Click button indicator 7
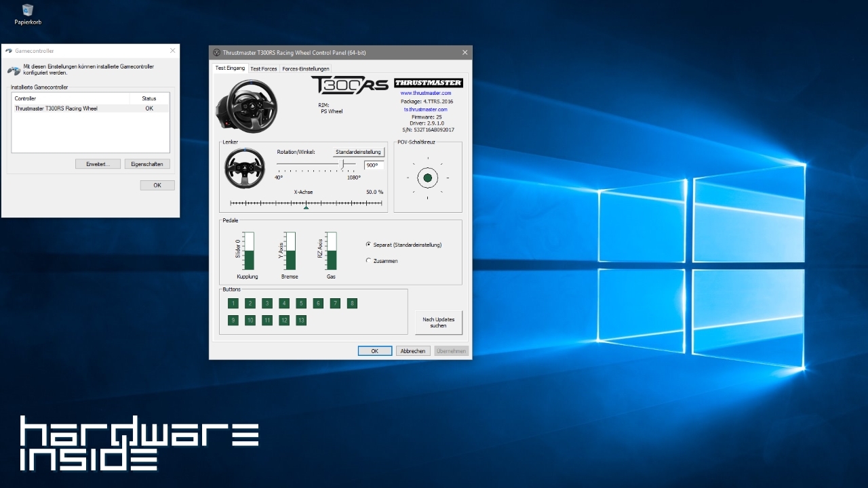Image resolution: width=868 pixels, height=488 pixels. pyautogui.click(x=335, y=303)
